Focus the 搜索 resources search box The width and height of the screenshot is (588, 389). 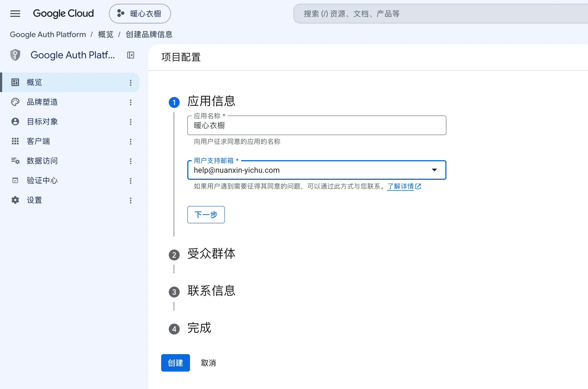click(440, 14)
